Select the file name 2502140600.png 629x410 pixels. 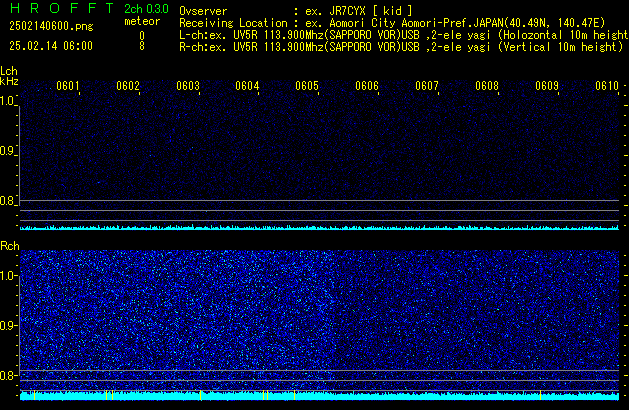pyautogui.click(x=51, y=26)
